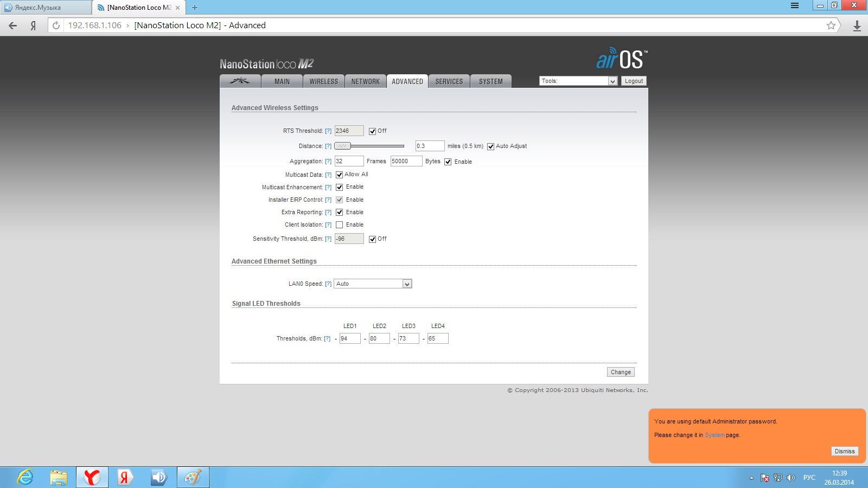The image size is (868, 488).
Task: Open help for Distance setting
Action: [328, 146]
